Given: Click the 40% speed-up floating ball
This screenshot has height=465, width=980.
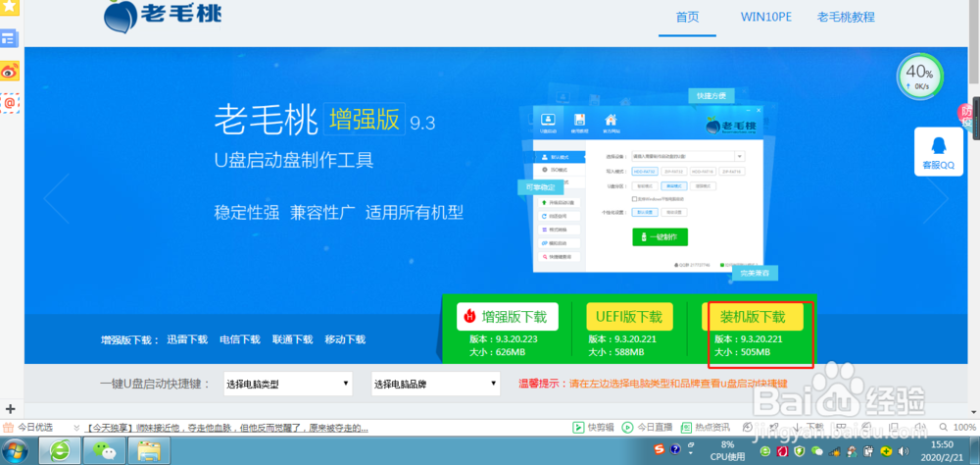Looking at the screenshot, I should (920, 77).
